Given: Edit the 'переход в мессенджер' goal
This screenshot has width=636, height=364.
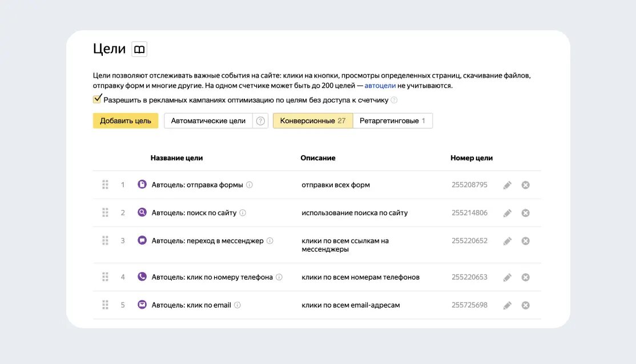Looking at the screenshot, I should [507, 241].
